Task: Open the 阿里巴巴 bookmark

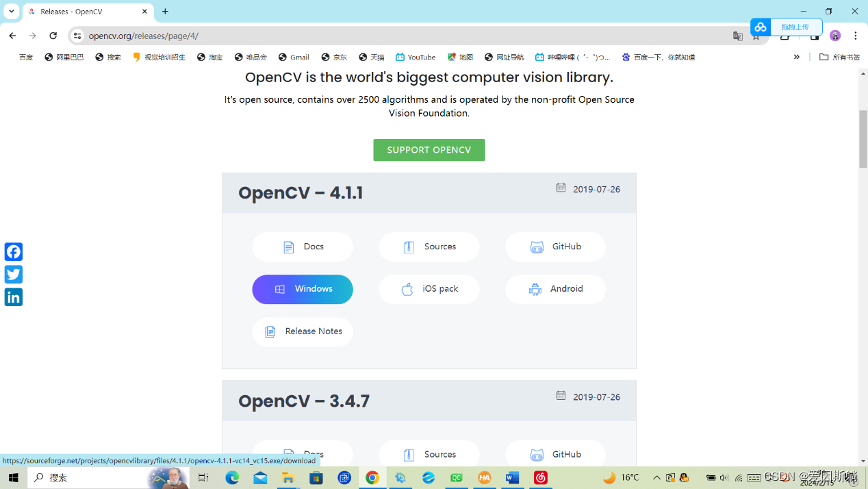Action: tap(64, 57)
